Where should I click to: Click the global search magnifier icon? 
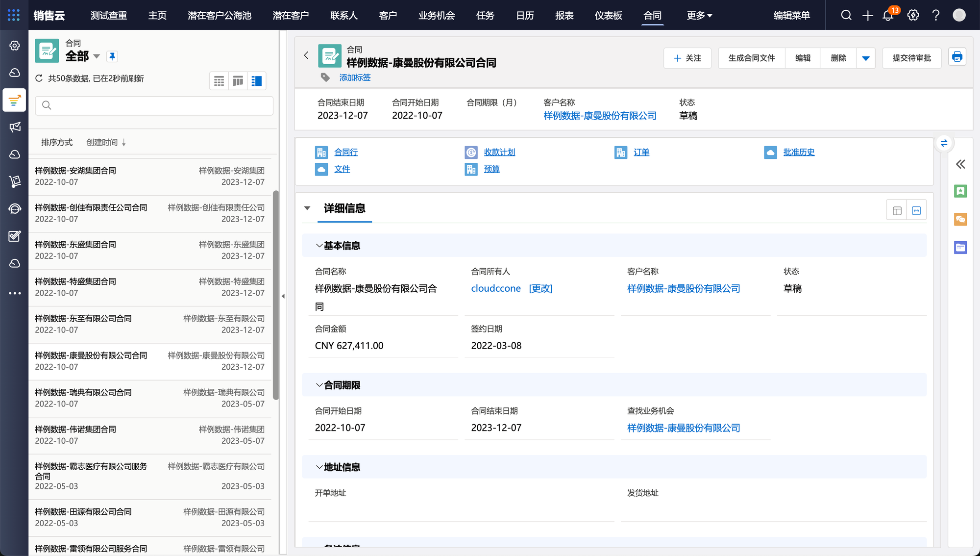click(846, 15)
